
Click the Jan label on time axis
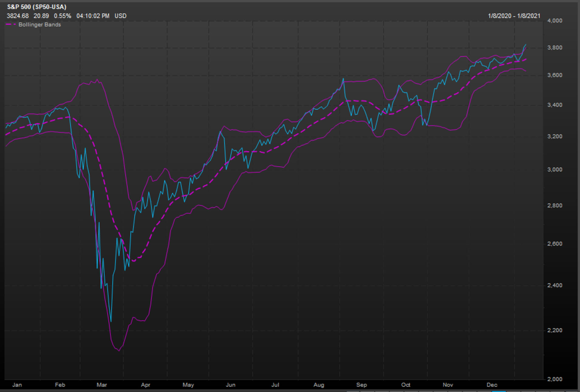click(17, 385)
